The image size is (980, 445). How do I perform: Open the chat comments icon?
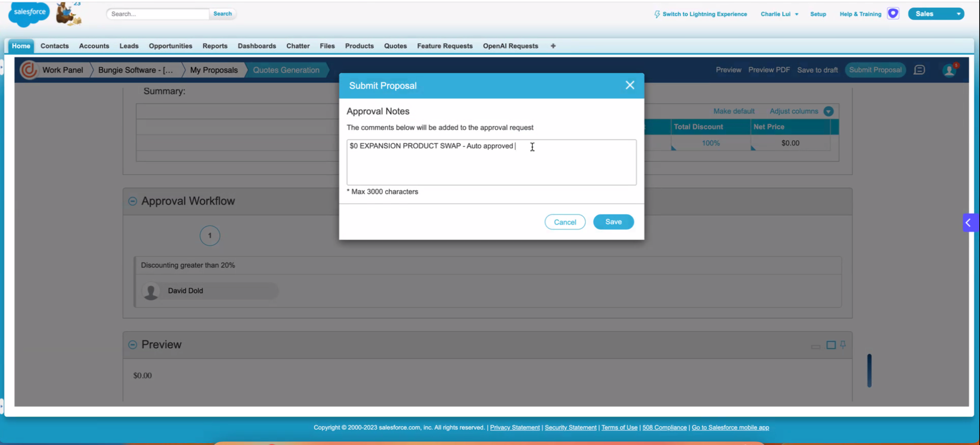tap(919, 70)
